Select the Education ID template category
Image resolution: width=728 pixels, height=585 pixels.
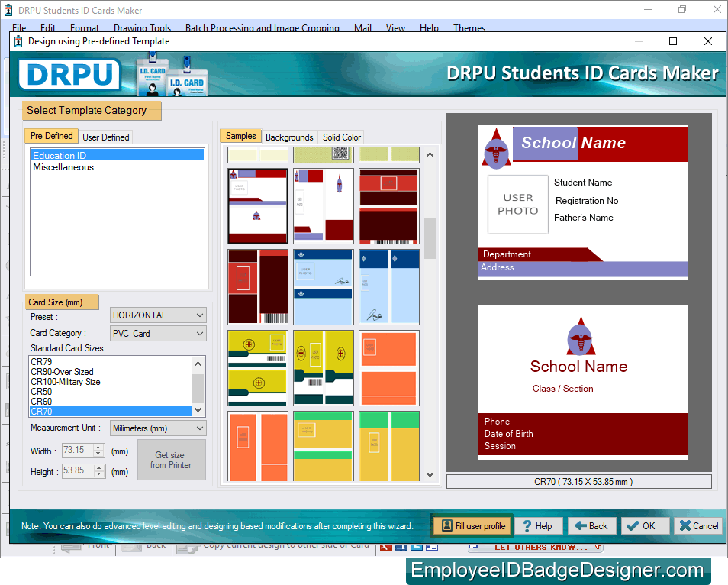pyautogui.click(x=59, y=154)
